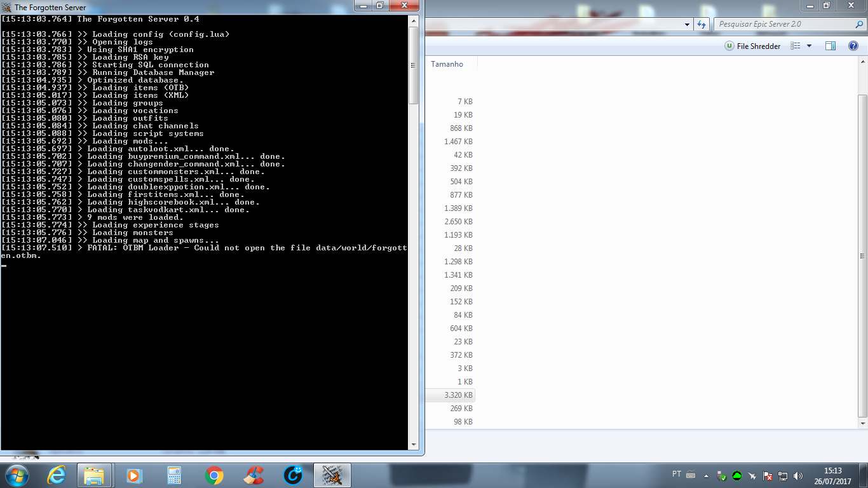Viewport: 868px width, 488px height.
Task: Click the Explorer refresh arrows button
Action: pos(702,24)
